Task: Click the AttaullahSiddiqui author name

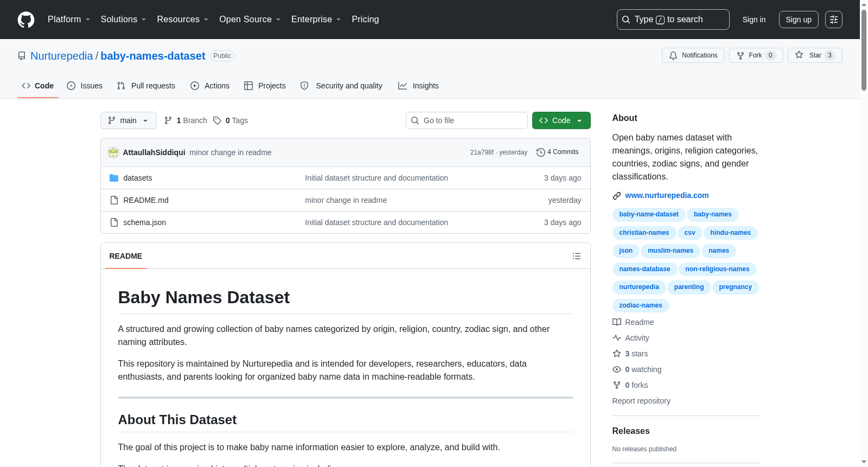Action: point(154,152)
